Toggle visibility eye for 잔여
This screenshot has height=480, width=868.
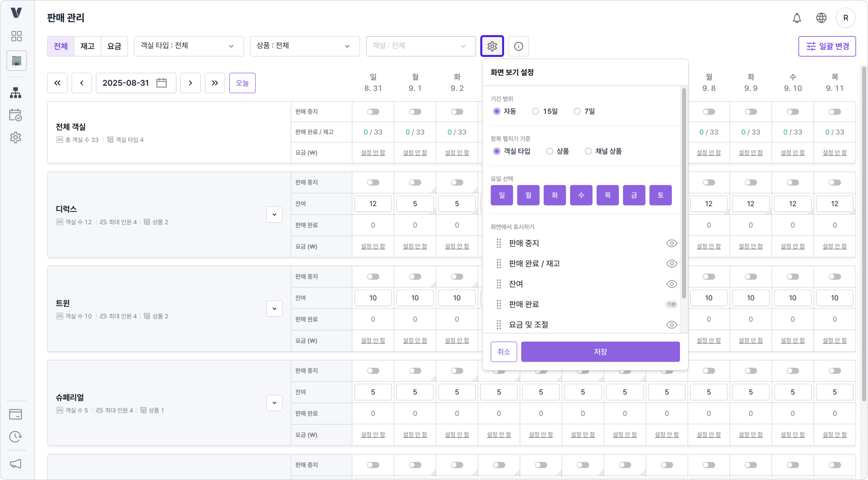pos(672,284)
